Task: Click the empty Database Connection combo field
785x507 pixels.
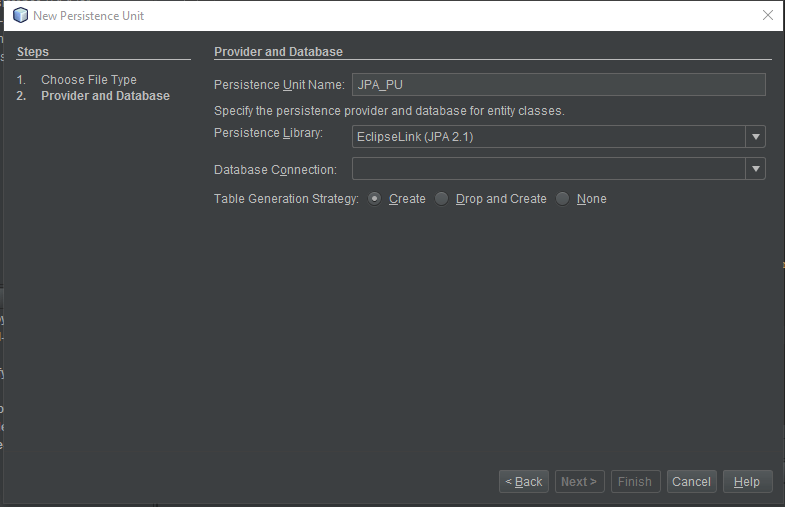Action: tap(549, 169)
